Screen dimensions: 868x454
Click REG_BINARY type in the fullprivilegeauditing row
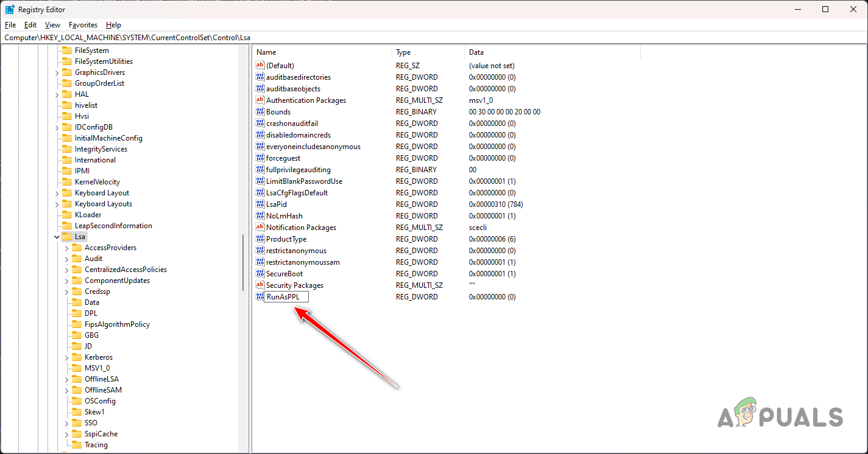point(416,170)
